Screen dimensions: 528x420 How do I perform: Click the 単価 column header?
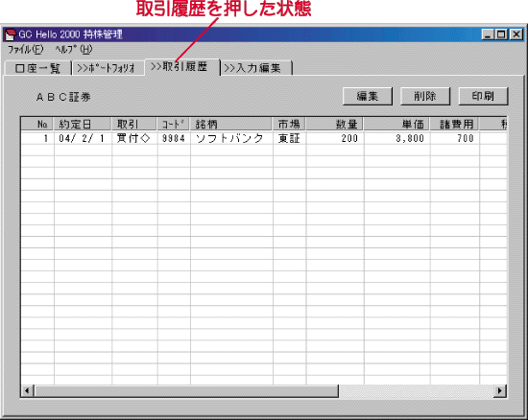pos(396,124)
